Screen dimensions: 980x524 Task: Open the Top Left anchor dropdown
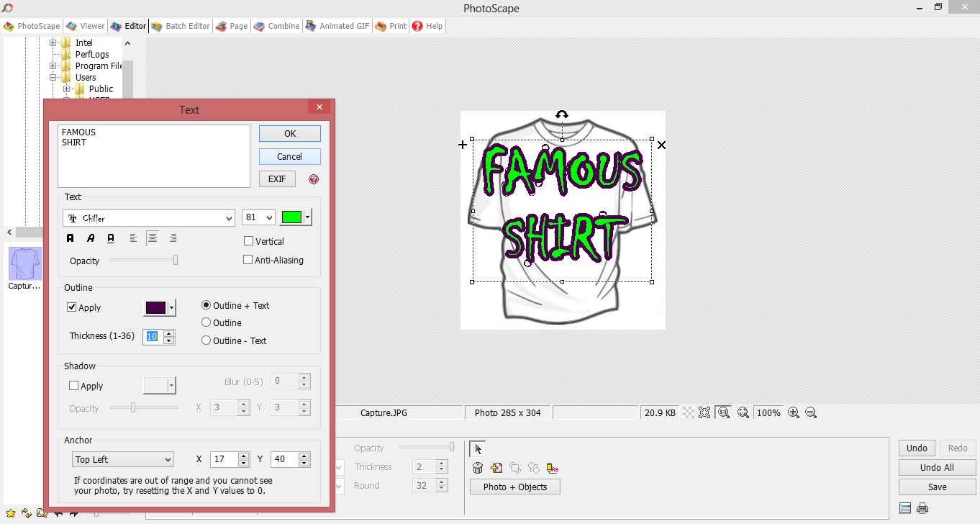click(x=122, y=459)
